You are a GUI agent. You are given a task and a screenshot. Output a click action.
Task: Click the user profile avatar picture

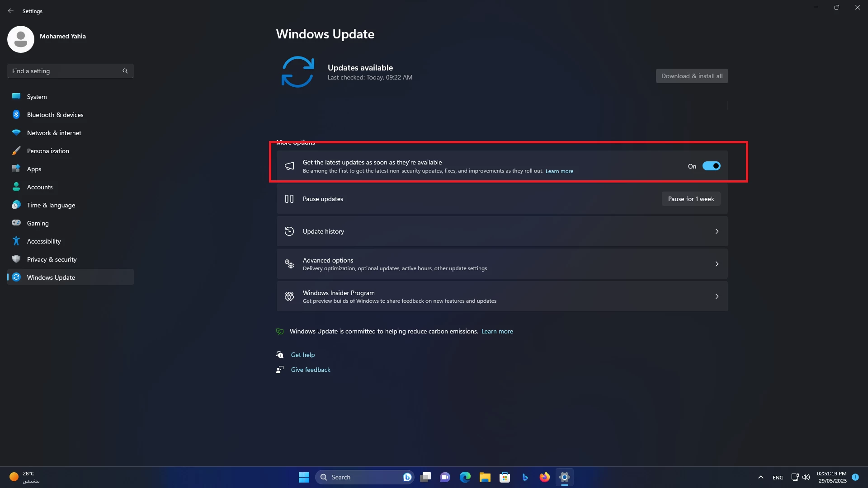point(21,39)
